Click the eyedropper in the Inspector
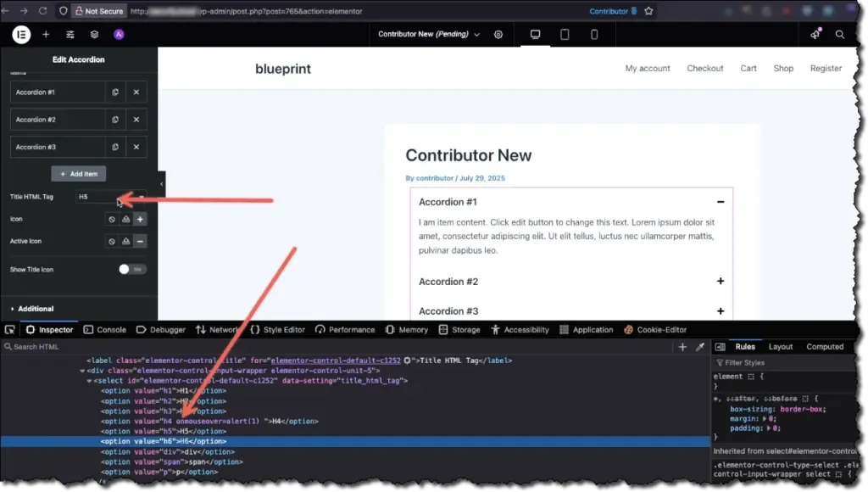The height and width of the screenshot is (492, 868). pyautogui.click(x=700, y=347)
